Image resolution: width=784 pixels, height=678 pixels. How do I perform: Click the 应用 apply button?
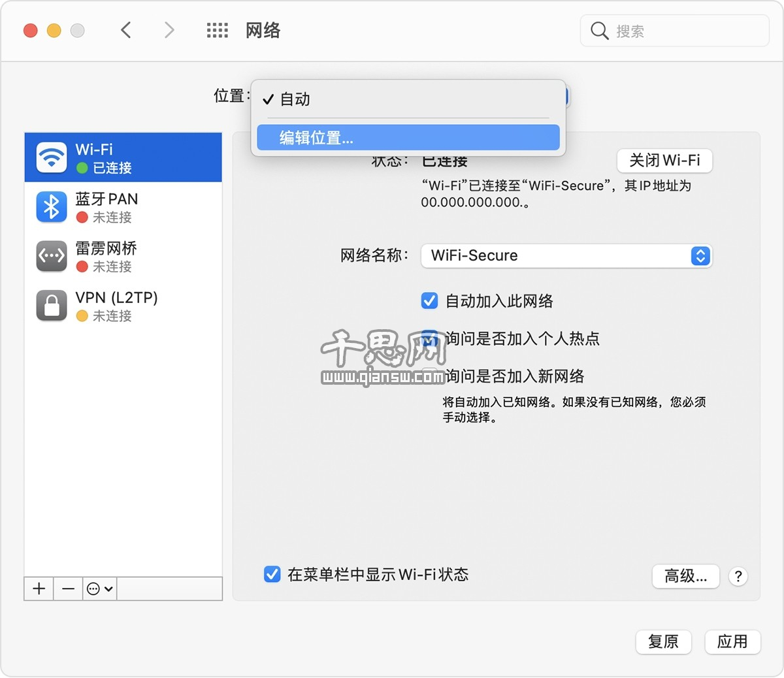pos(732,641)
